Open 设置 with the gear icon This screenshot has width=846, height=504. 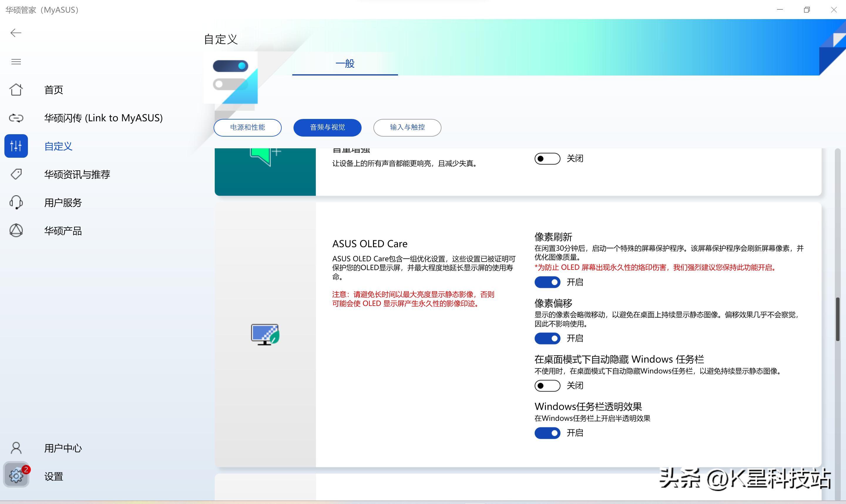point(16,476)
